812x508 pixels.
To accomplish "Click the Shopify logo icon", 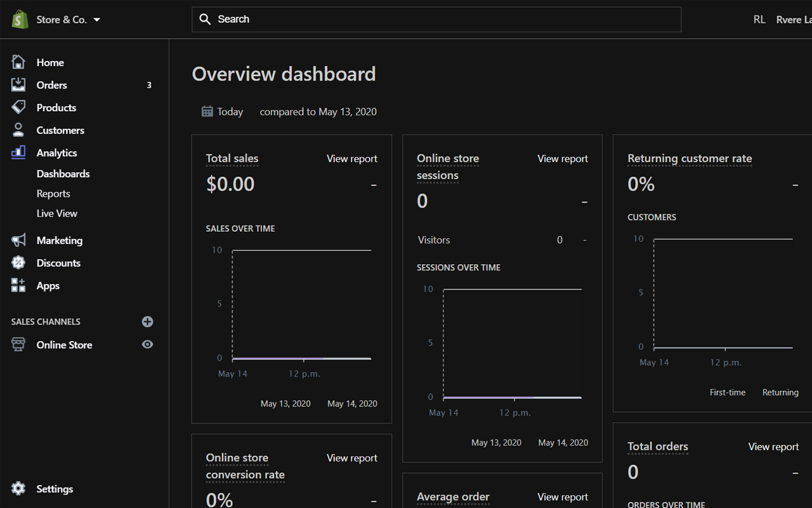I will [20, 19].
